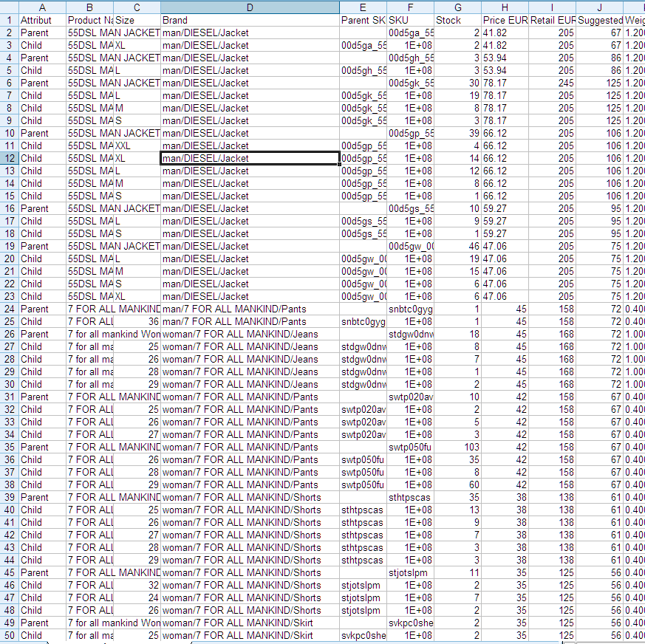Select the stock cell showing 60
This screenshot has height=644, width=645.
point(458,485)
